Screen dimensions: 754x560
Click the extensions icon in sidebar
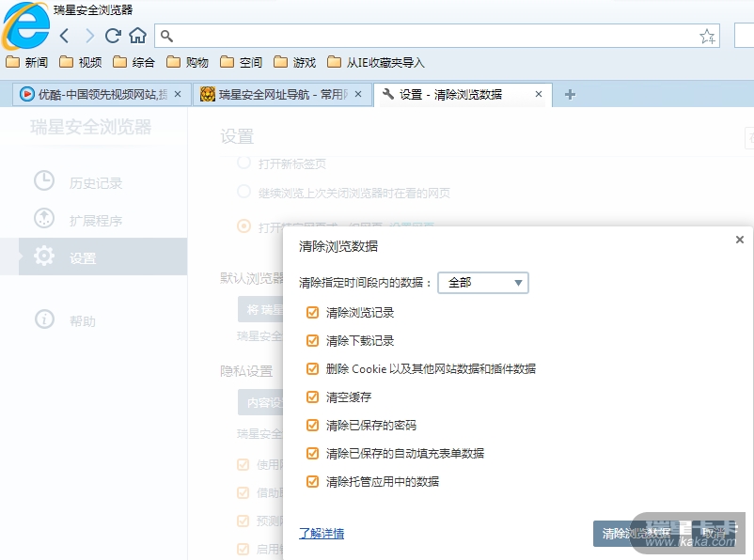(44, 218)
